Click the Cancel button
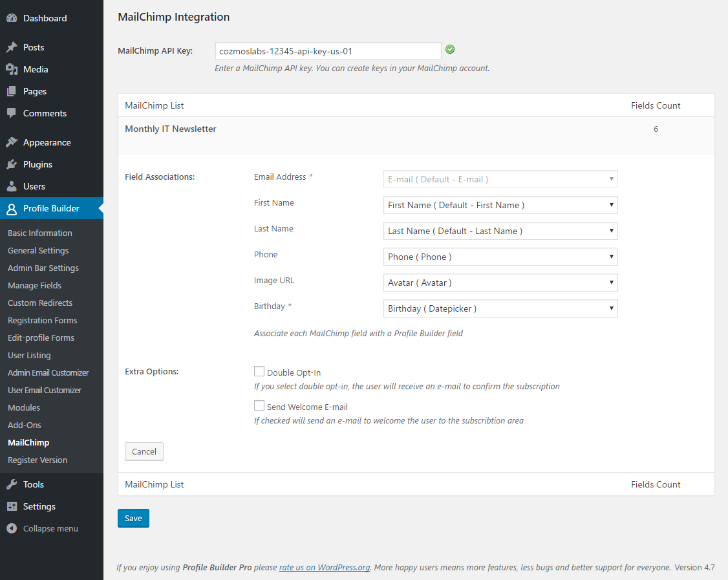 (x=144, y=451)
